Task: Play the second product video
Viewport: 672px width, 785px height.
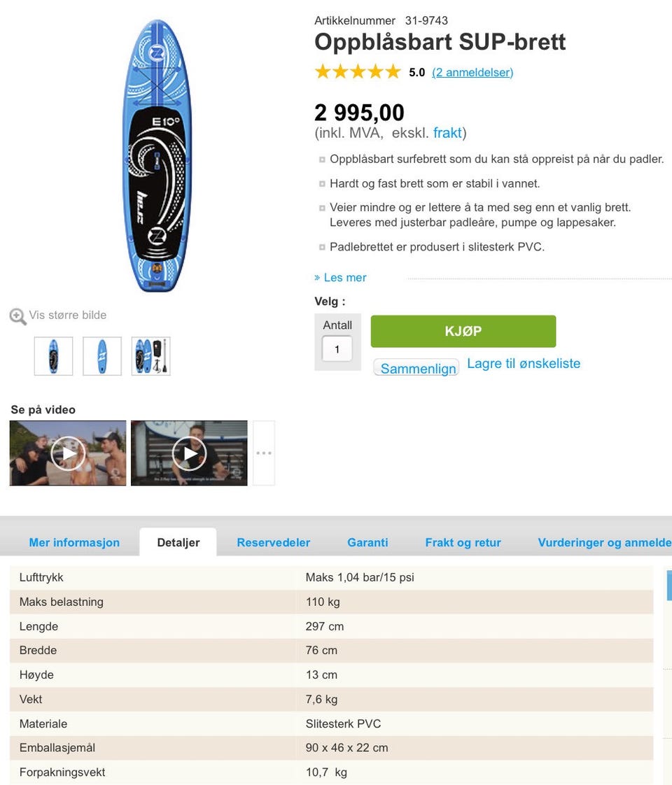Action: [189, 453]
